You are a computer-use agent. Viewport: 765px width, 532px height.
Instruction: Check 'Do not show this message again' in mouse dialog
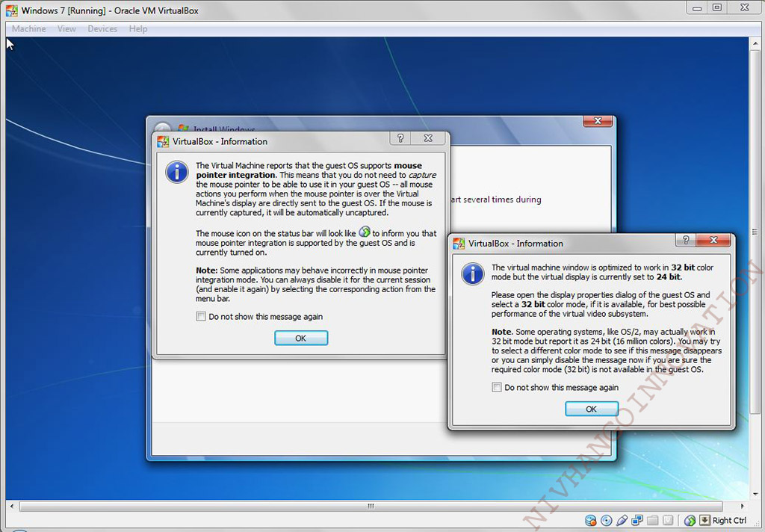[200, 317]
